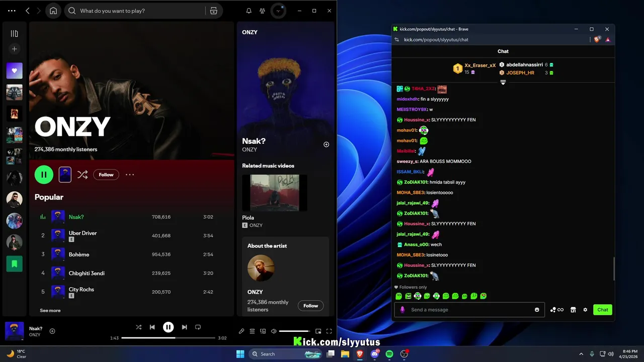This screenshot has height=362, width=644.
Task: Open Kick chat settings gear
Action: pos(585,310)
